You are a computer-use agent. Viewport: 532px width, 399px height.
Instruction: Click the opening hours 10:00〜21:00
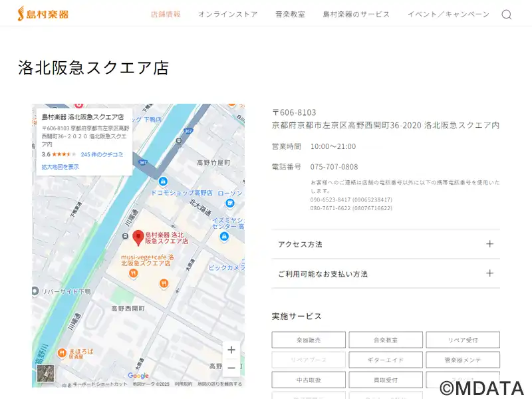333,146
